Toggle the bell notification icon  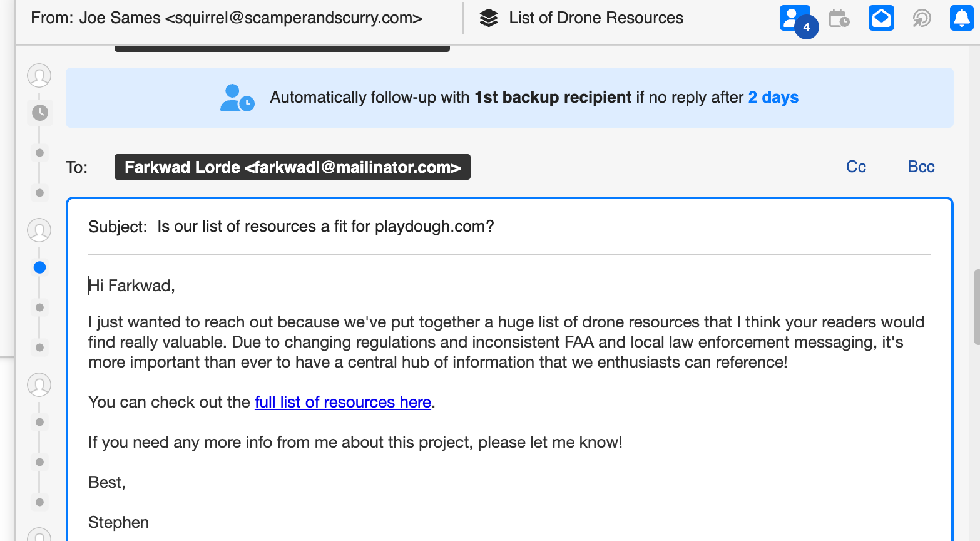(x=961, y=18)
